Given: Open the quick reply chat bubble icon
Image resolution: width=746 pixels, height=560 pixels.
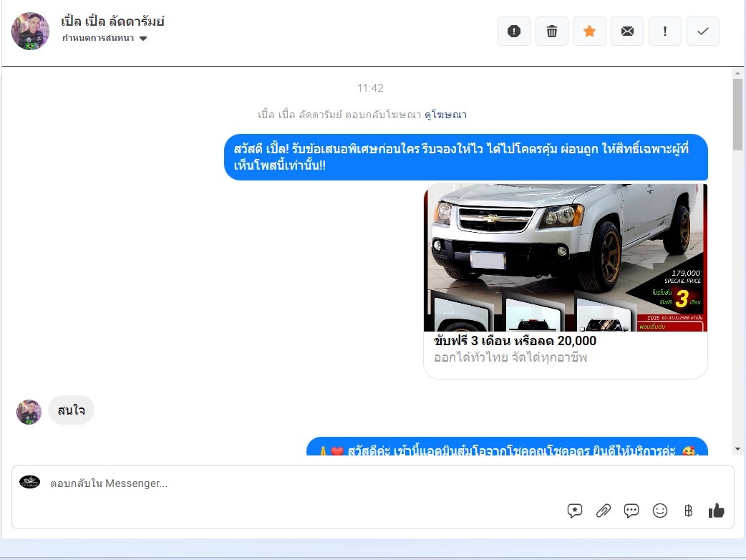Looking at the screenshot, I should click(631, 511).
